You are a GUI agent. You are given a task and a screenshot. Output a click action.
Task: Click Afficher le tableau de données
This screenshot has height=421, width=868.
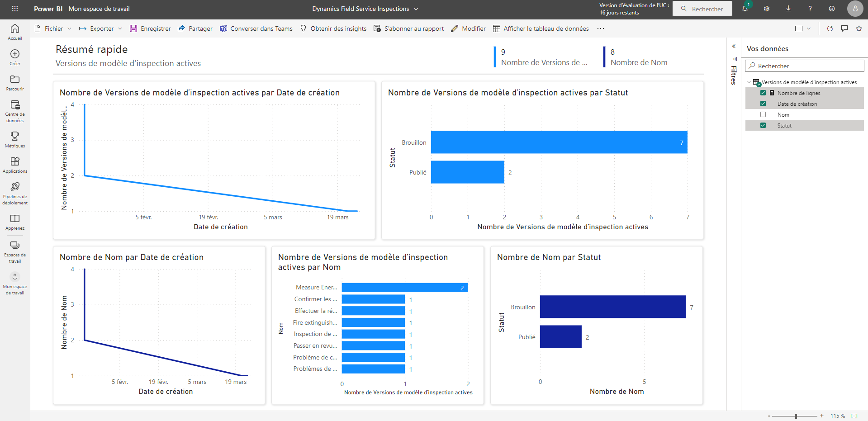click(541, 28)
